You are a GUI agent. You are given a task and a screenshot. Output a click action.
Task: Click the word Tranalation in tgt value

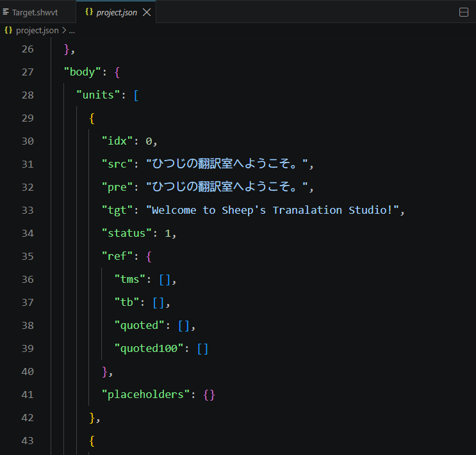pyautogui.click(x=308, y=210)
